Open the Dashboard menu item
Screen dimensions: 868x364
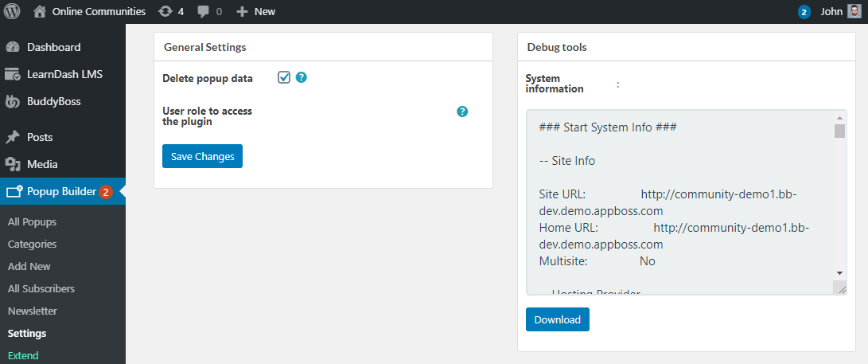[x=53, y=47]
